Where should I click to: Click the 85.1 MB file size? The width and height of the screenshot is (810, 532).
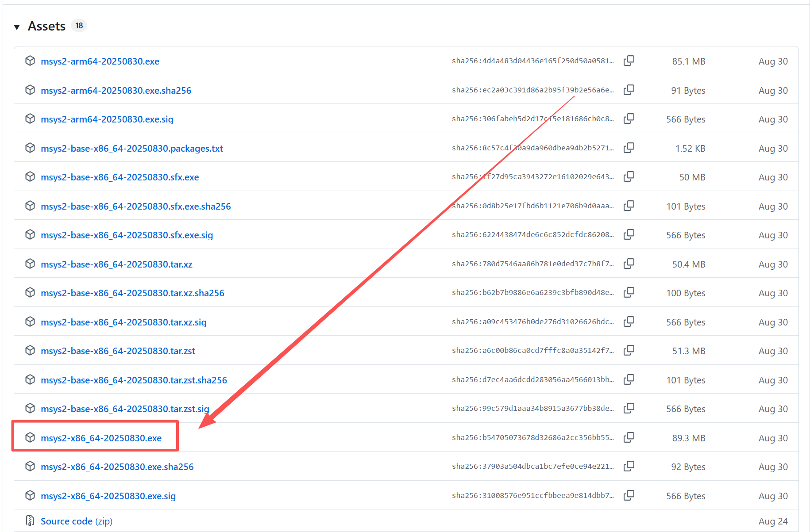click(x=689, y=61)
